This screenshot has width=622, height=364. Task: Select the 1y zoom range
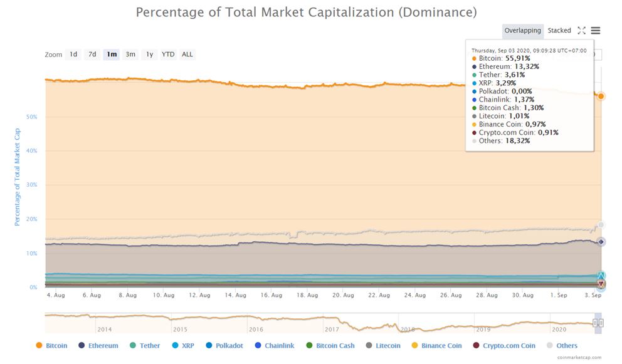[x=149, y=55]
